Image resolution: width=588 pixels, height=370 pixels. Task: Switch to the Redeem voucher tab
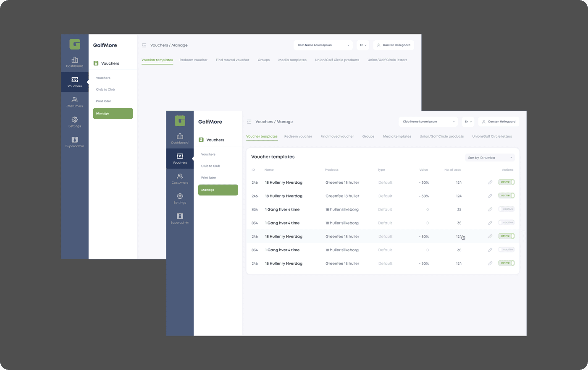click(298, 136)
